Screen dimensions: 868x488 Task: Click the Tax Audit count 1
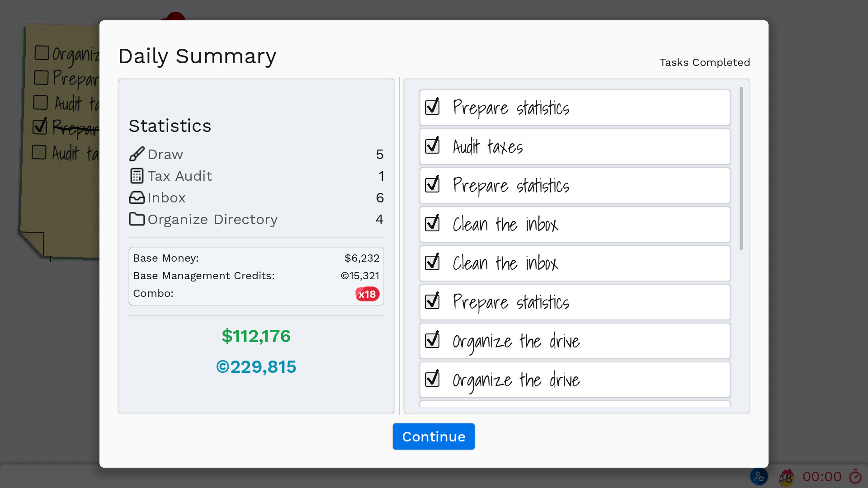tap(381, 176)
